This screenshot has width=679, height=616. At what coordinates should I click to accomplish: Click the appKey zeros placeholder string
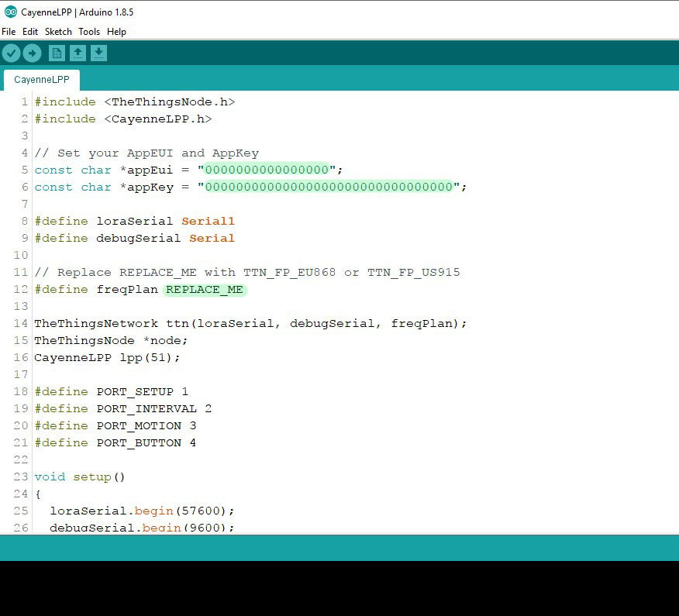click(x=329, y=187)
